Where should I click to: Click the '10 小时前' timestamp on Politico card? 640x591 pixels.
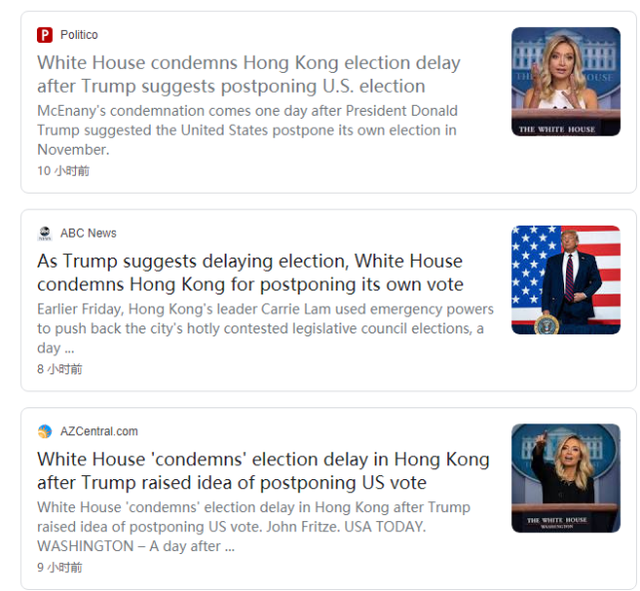(63, 171)
